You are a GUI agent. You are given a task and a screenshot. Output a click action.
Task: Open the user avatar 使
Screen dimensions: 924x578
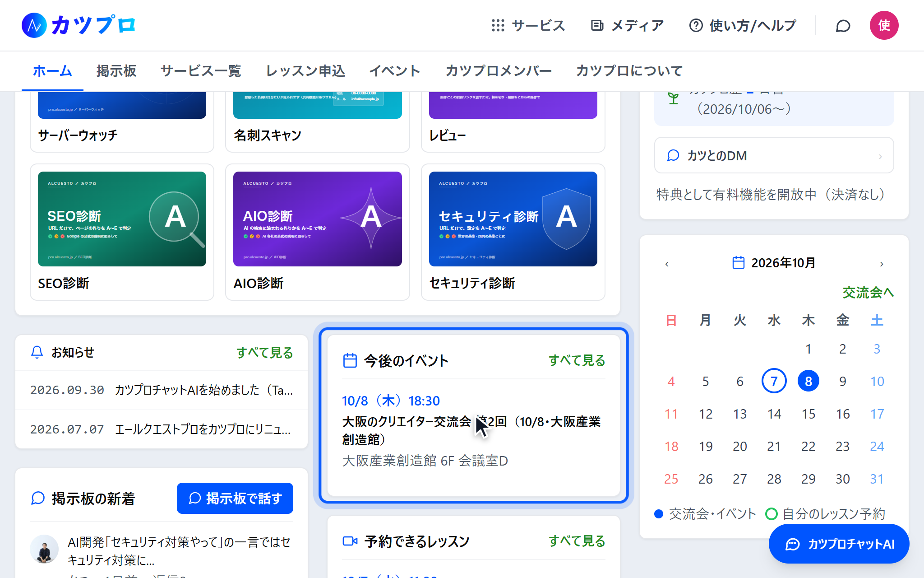(884, 25)
